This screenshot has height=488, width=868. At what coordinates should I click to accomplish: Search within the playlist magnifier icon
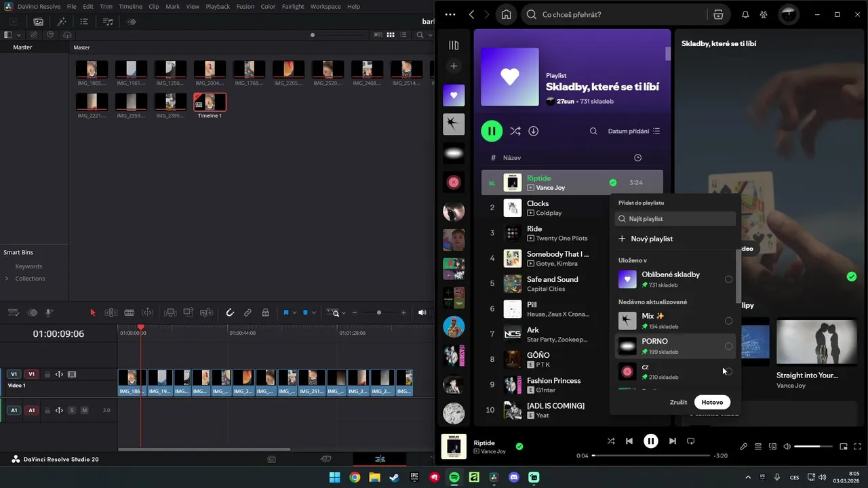(x=593, y=131)
